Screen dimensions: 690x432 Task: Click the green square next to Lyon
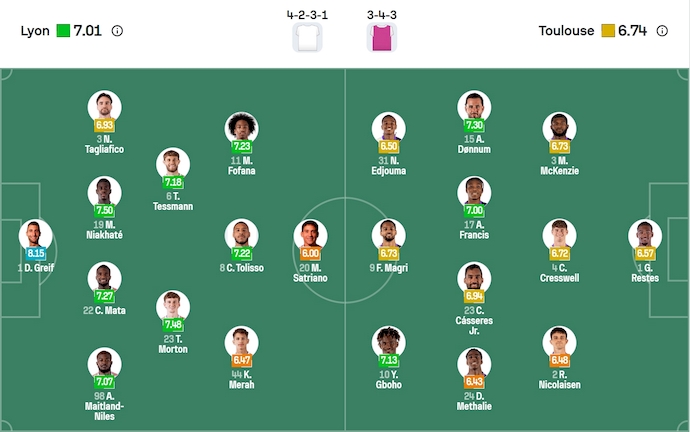(63, 31)
